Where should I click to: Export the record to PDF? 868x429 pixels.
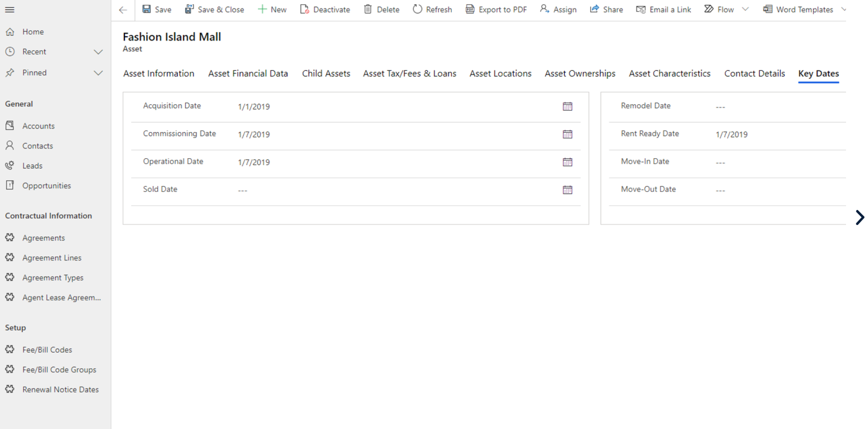496,9
